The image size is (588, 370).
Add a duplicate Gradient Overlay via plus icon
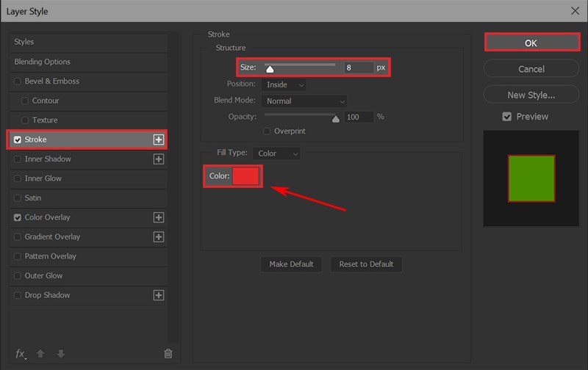(157, 237)
